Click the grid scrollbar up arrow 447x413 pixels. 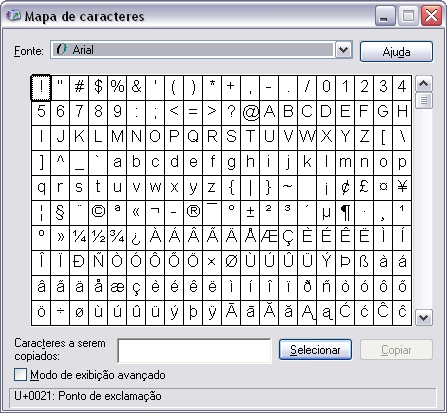click(x=424, y=84)
